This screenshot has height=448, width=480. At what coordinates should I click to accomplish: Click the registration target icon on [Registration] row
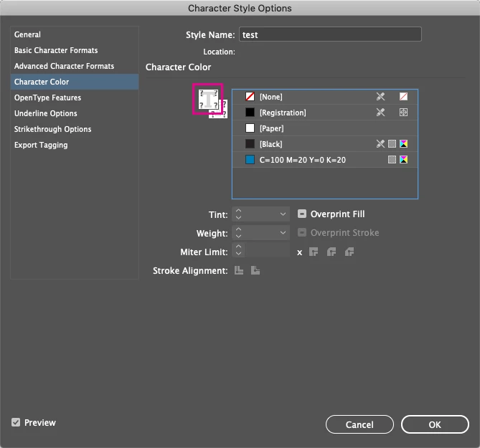pos(403,113)
